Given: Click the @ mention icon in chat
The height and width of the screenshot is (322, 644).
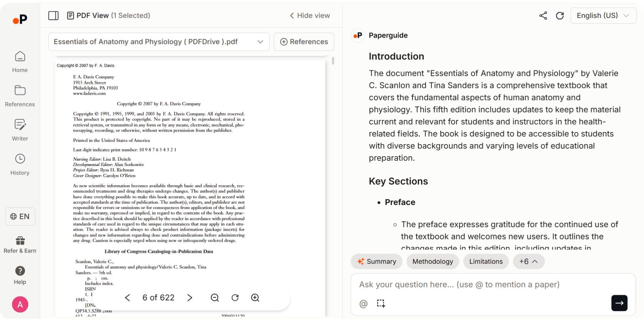Looking at the screenshot, I should click(x=364, y=303).
